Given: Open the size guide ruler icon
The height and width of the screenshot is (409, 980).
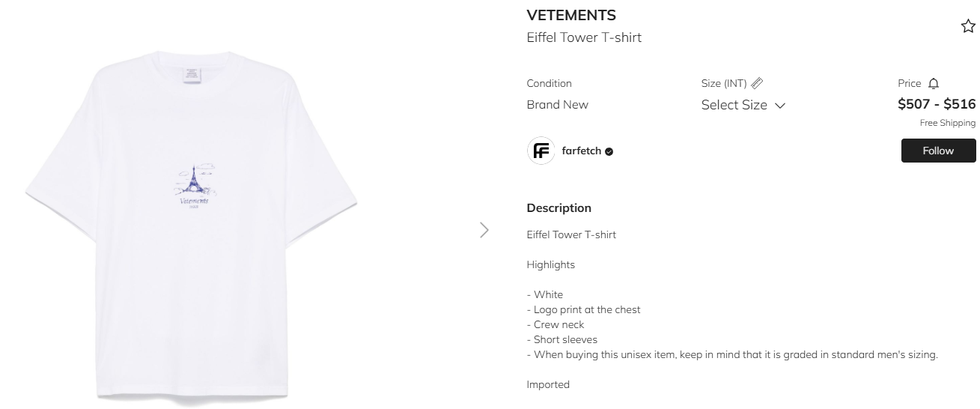Looking at the screenshot, I should [757, 83].
